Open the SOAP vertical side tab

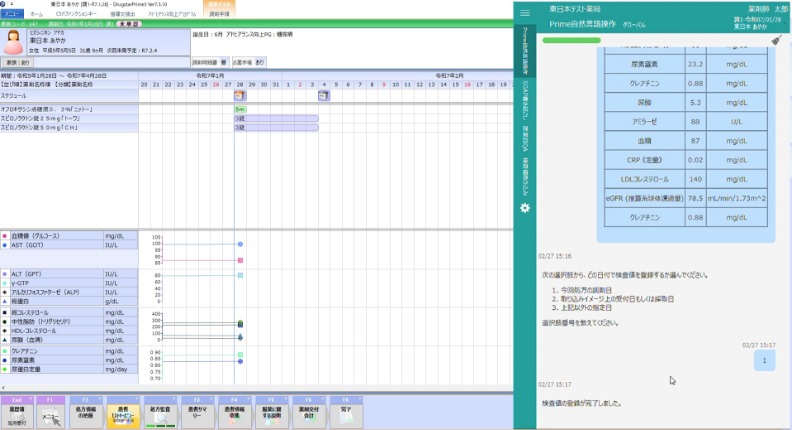[525, 100]
